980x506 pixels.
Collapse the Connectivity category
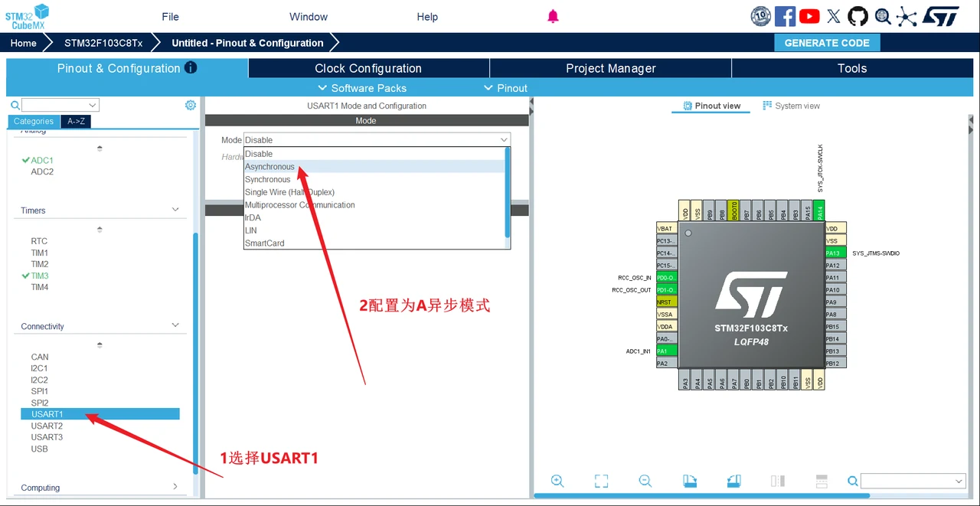pos(175,325)
